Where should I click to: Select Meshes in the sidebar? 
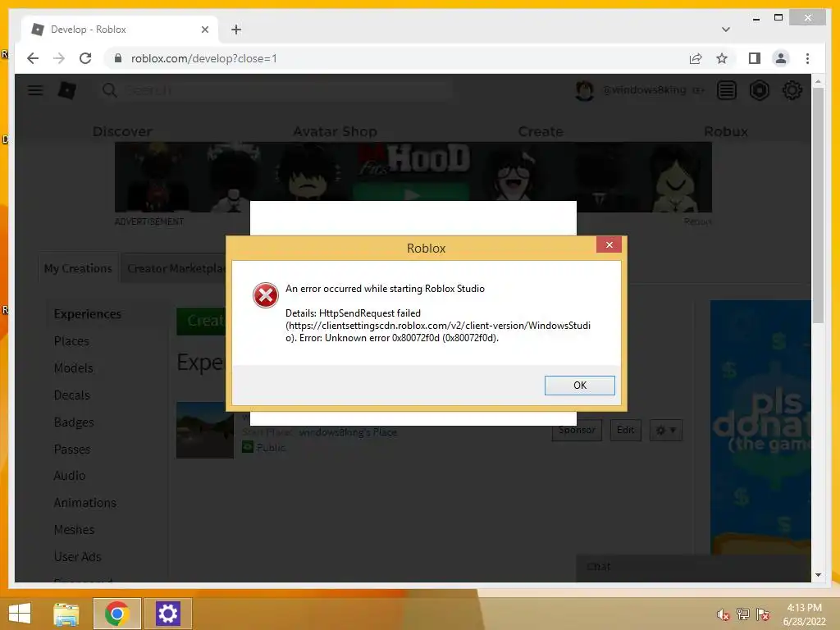pos(74,529)
